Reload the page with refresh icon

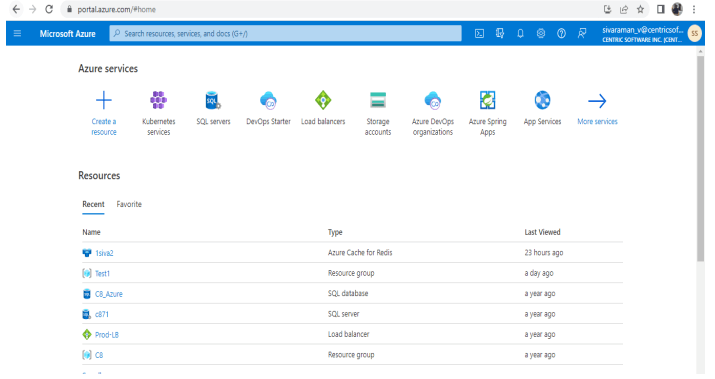[x=49, y=9]
